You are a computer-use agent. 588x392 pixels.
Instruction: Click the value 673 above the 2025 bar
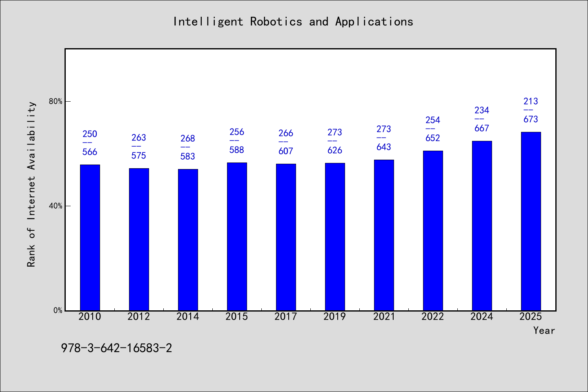point(531,119)
